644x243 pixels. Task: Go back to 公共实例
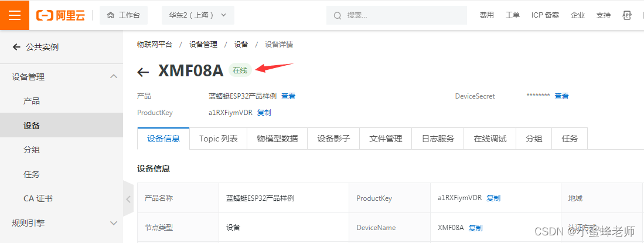pos(35,47)
